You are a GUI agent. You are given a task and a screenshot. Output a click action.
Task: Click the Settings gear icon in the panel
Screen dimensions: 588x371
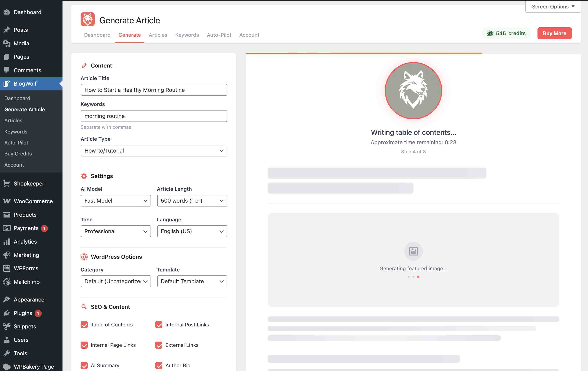[x=84, y=176]
